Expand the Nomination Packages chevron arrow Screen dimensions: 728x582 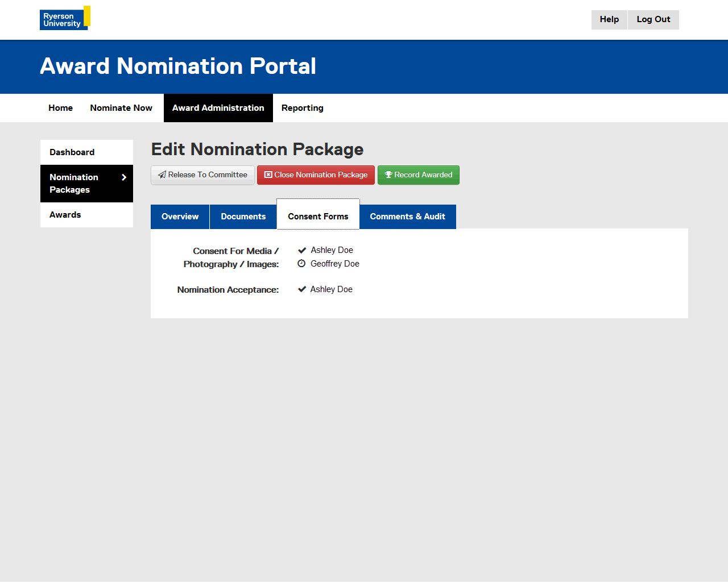(124, 177)
